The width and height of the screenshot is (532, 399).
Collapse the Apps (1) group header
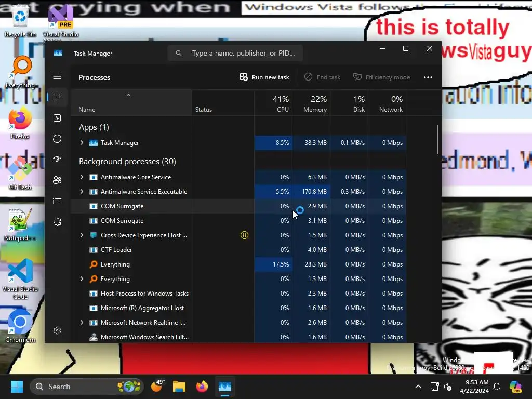pos(94,127)
